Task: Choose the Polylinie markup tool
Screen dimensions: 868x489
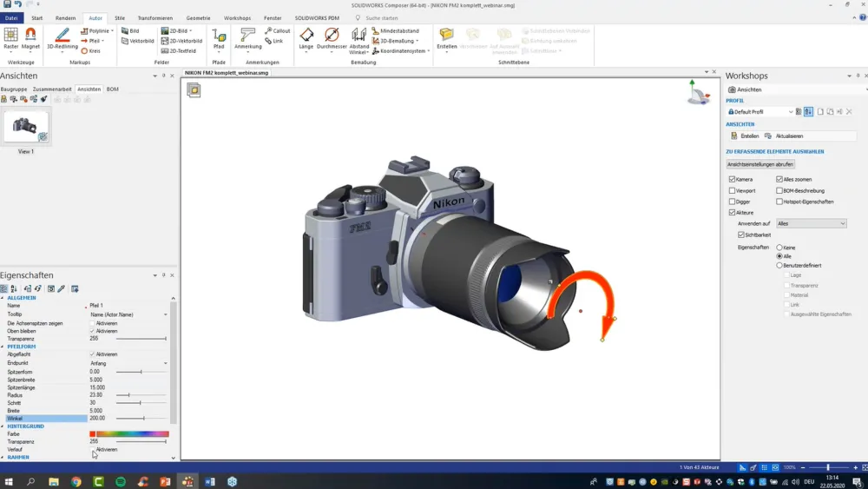Action: coord(96,31)
